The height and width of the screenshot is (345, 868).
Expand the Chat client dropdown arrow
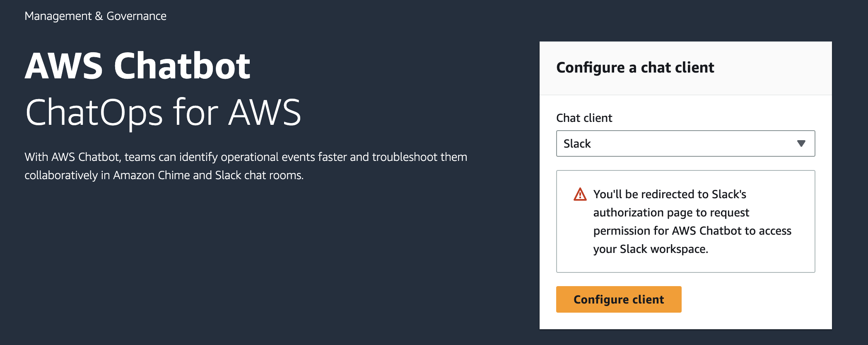pos(801,143)
